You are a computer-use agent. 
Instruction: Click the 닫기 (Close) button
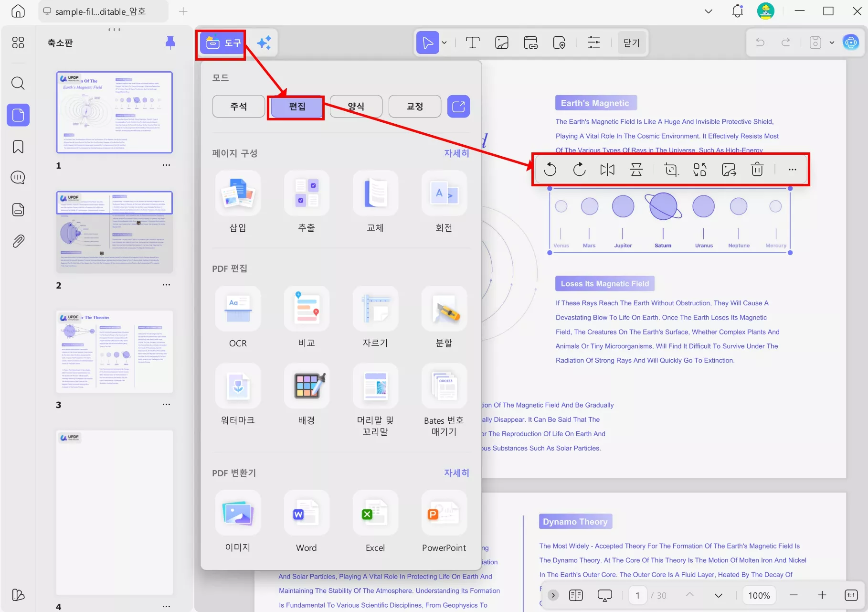(631, 43)
